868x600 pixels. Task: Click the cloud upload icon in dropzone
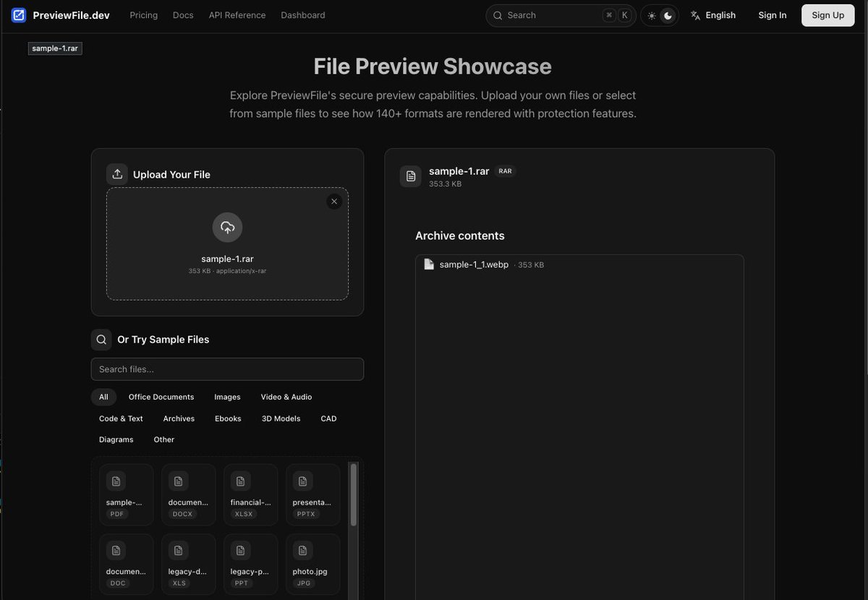(x=228, y=228)
